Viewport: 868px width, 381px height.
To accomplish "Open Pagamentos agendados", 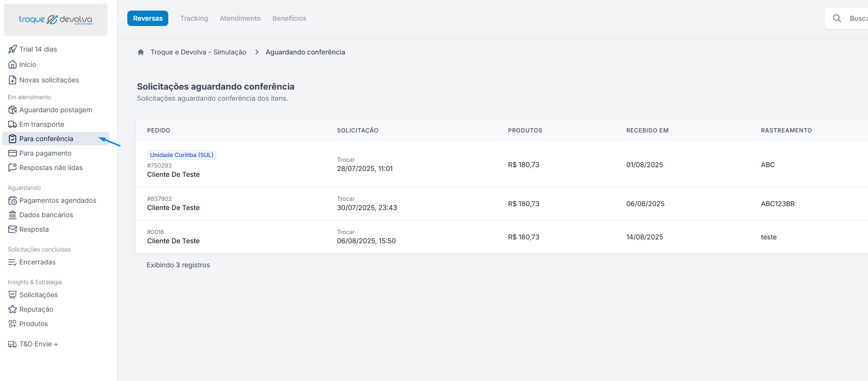I will click(x=58, y=200).
